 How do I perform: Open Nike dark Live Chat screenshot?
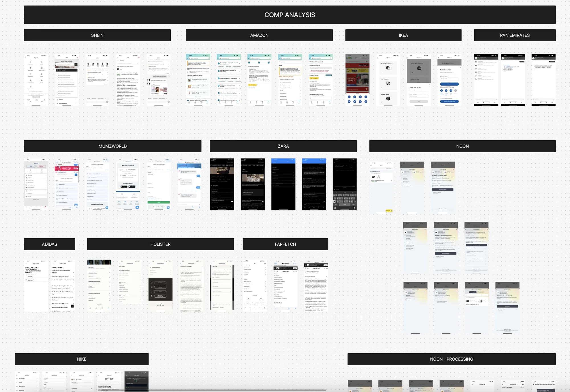tap(137, 381)
